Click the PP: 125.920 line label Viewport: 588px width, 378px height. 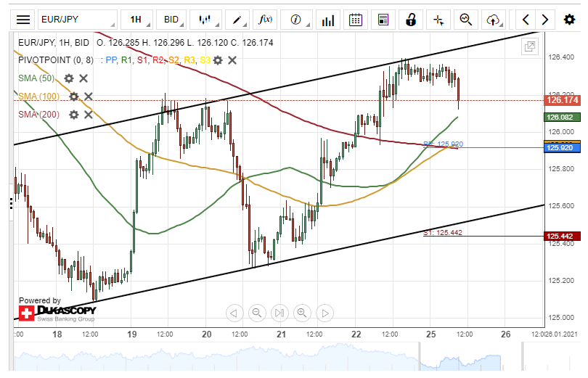click(x=443, y=144)
